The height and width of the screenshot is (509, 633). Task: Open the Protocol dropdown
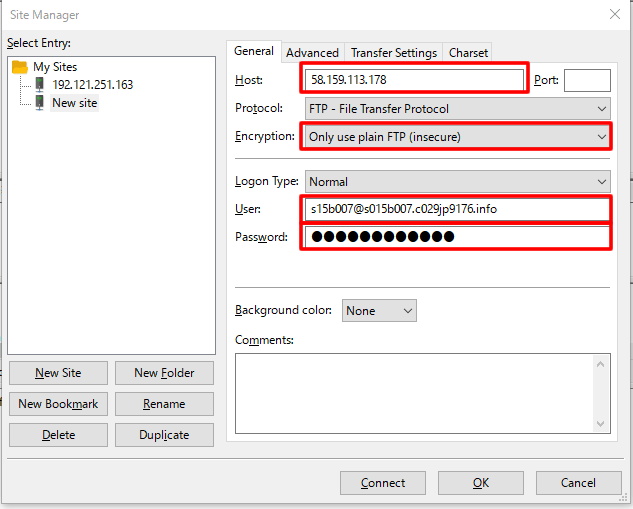[457, 108]
